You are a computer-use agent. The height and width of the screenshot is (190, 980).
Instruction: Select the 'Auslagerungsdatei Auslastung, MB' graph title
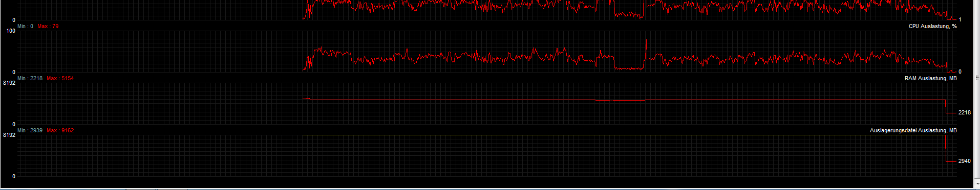pos(913,130)
